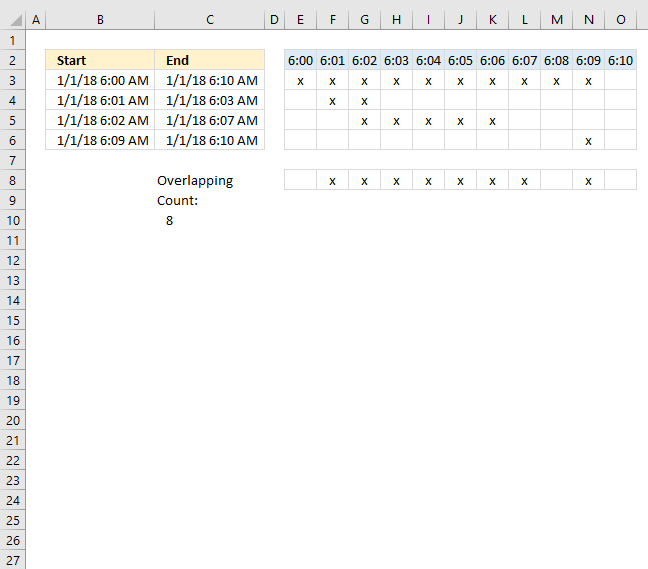Select x in row 4 under 6:01

(x=332, y=100)
